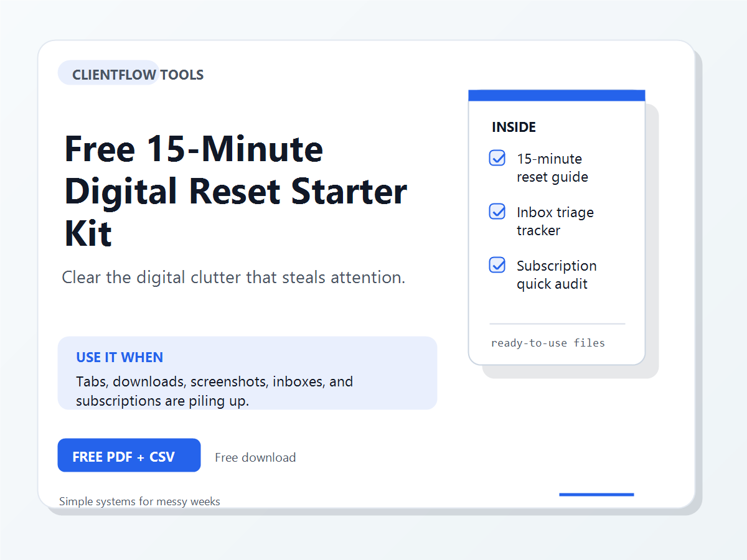Click the blue bar atop the Inside card
The height and width of the screenshot is (560, 747).
557,95
